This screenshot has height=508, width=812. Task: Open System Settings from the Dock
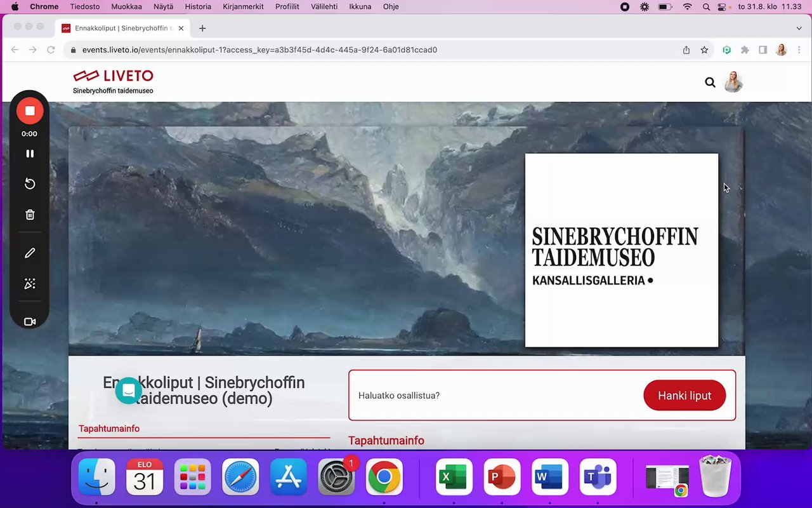336,477
